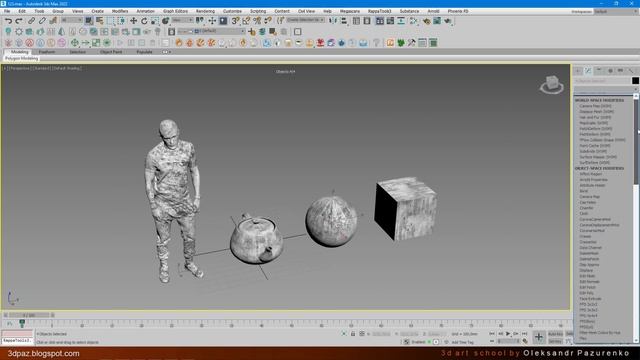Open the Layer Explorer icon
The height and width of the screenshot is (360, 640).
click(x=367, y=20)
